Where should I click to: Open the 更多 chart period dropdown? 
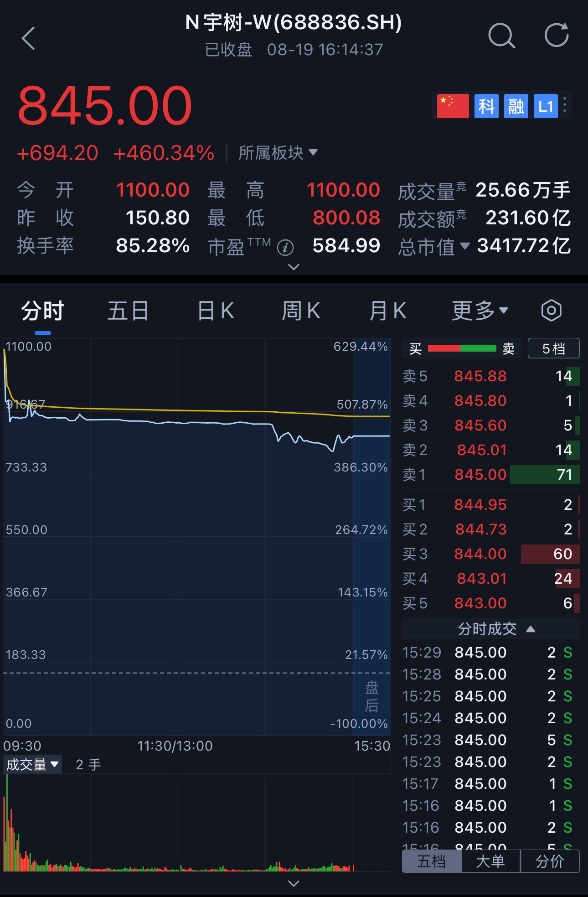pos(480,311)
